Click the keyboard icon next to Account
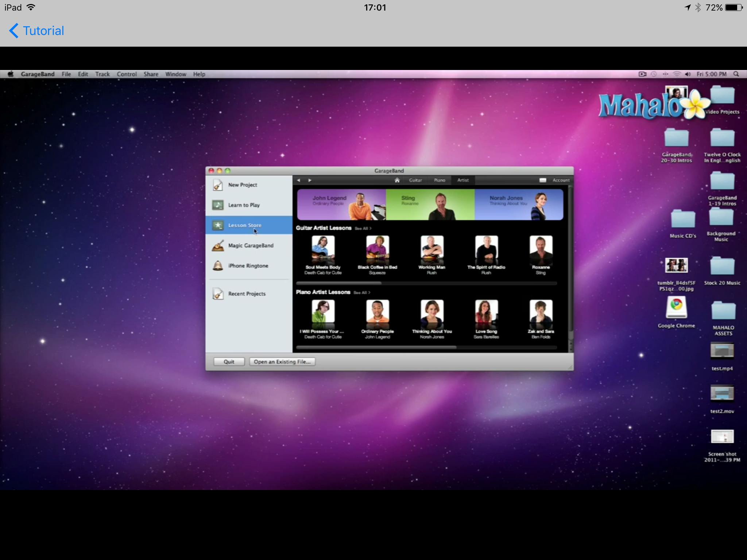 [542, 180]
